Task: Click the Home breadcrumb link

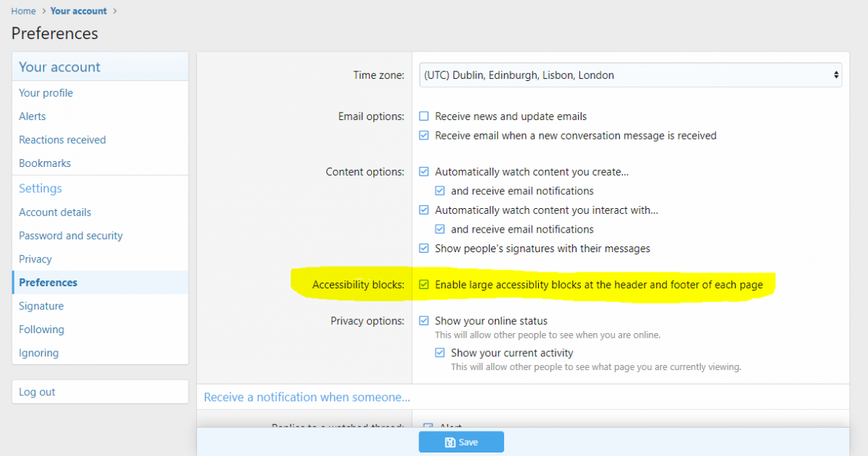Action: pyautogui.click(x=24, y=11)
